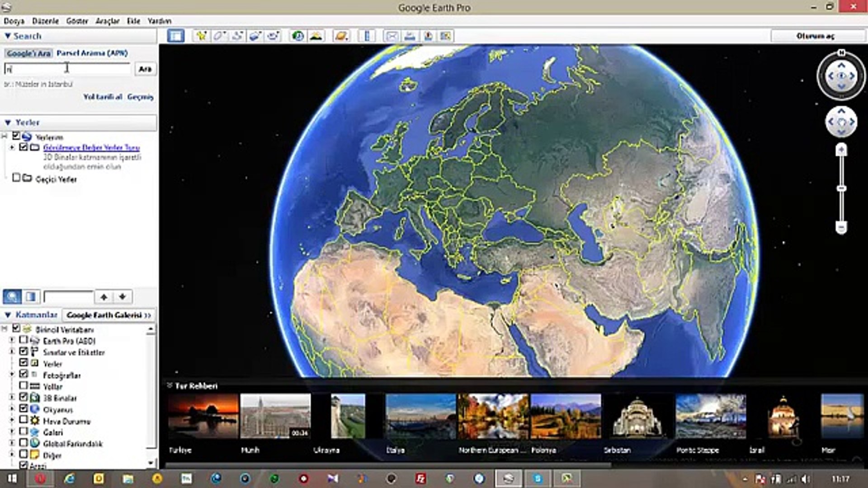Click the zoom slider handle

[x=841, y=188]
